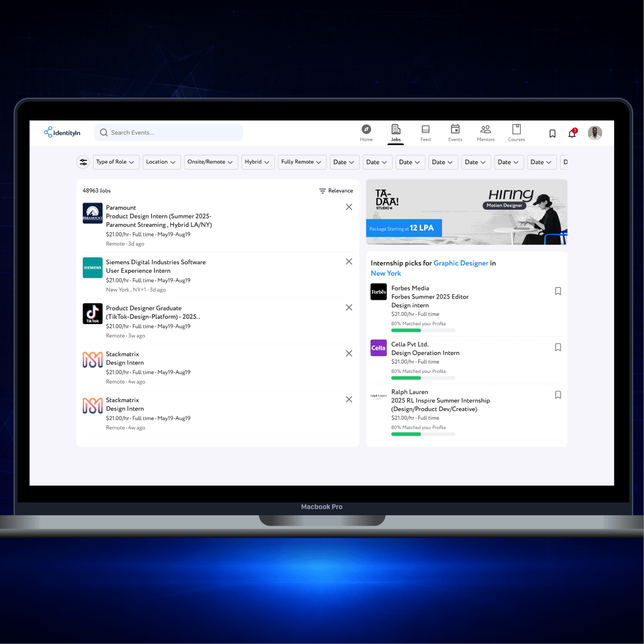Open the Courses tab
This screenshot has height=644, width=644.
(x=517, y=133)
